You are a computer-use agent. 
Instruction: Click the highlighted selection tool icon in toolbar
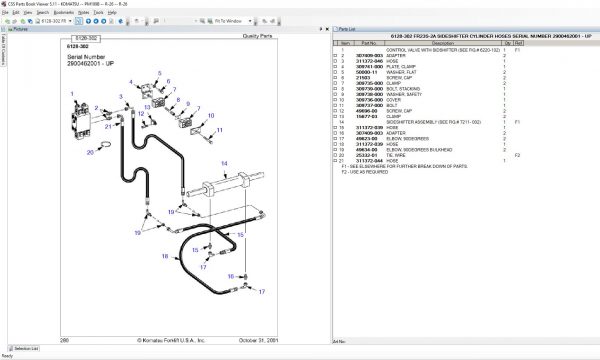point(79,21)
